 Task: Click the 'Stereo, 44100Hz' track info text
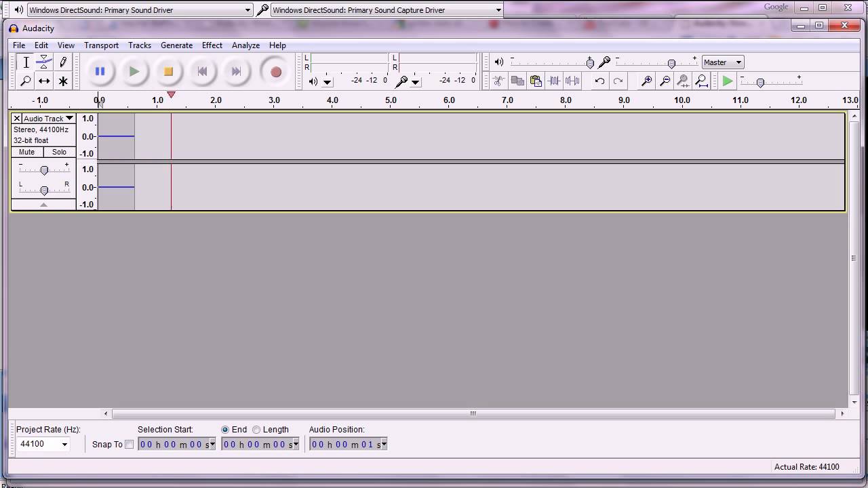pos(41,129)
